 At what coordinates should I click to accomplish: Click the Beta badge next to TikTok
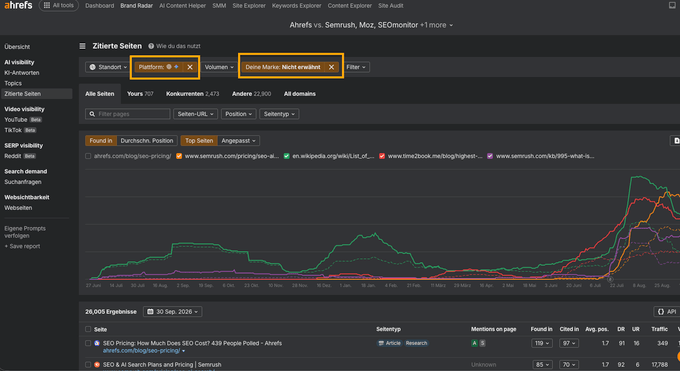(30, 130)
